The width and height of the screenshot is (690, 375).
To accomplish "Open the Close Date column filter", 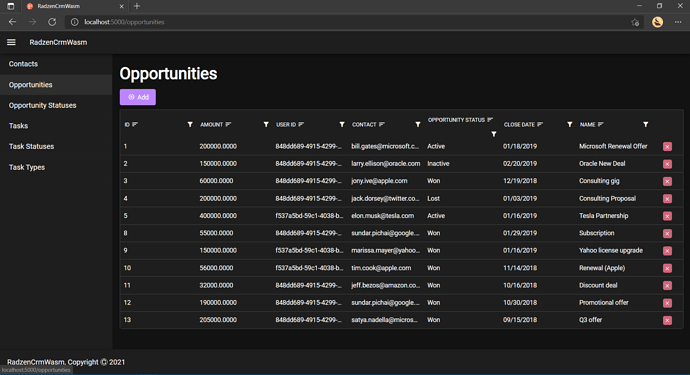I will pos(569,125).
